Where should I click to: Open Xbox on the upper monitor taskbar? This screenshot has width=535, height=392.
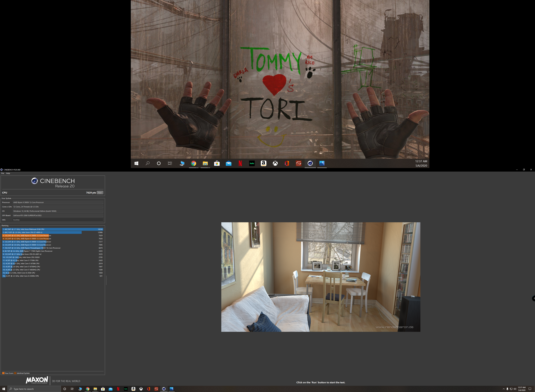tap(275, 163)
